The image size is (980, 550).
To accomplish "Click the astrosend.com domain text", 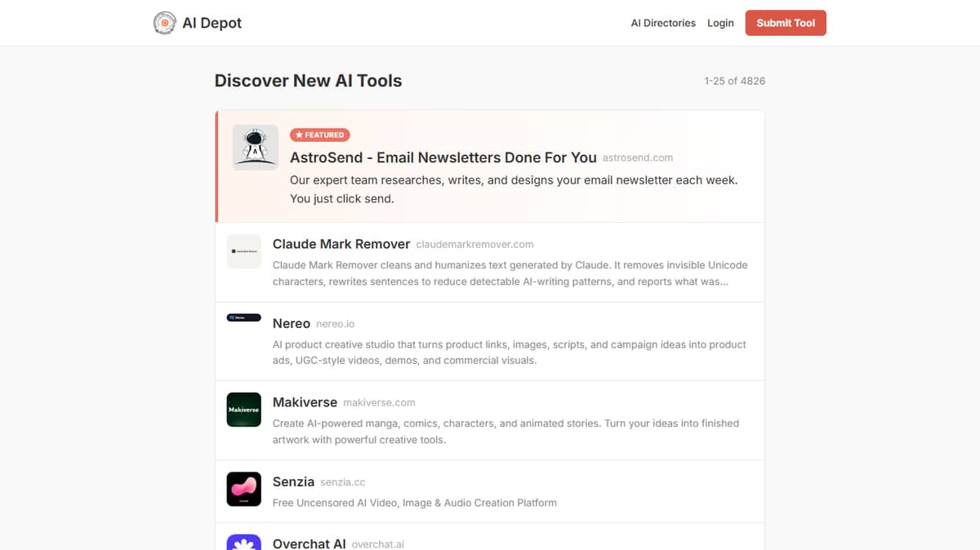I will pos(638,157).
